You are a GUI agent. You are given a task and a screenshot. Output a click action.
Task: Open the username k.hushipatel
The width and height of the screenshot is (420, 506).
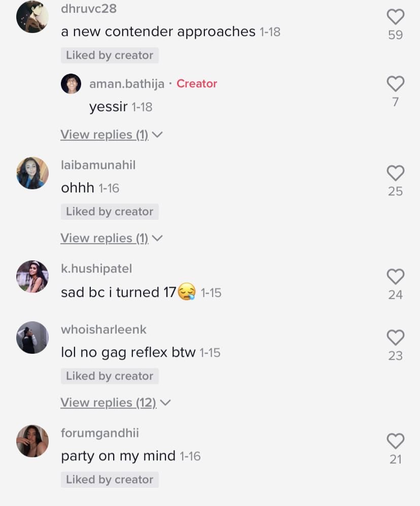click(96, 268)
